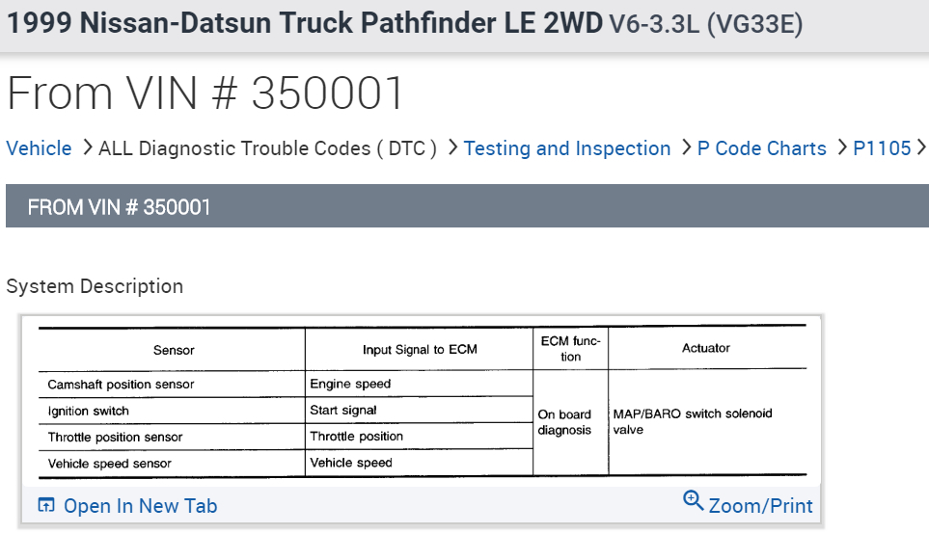
Task: Click the Zoom/Print text link
Action: pos(760,506)
